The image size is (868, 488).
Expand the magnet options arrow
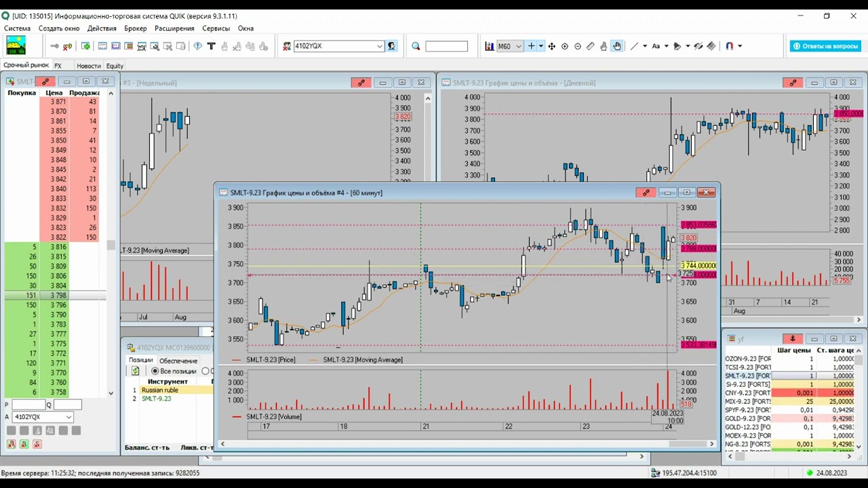tap(740, 46)
